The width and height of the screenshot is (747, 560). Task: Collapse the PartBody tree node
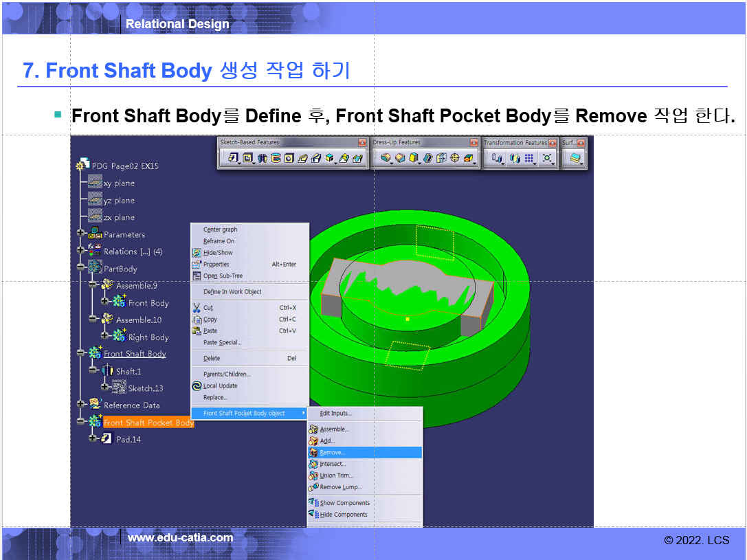[x=81, y=269]
